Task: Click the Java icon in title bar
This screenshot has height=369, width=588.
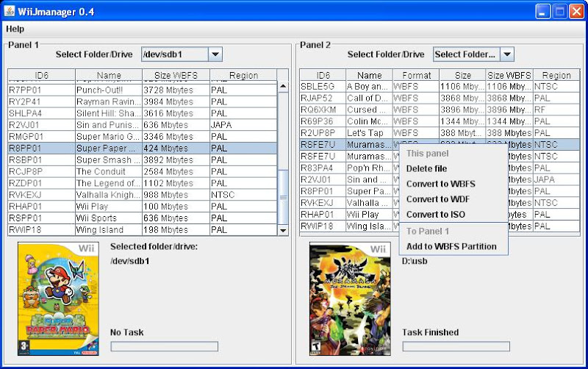Action: pos(10,11)
